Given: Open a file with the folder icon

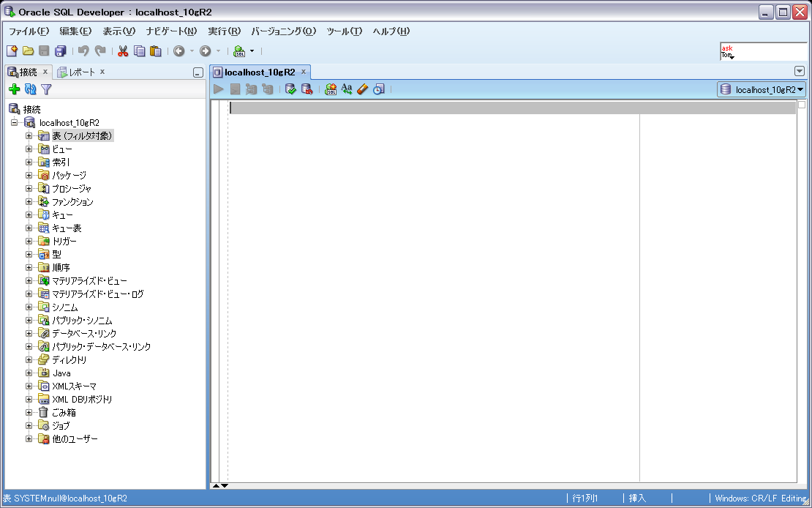Looking at the screenshot, I should click(28, 51).
